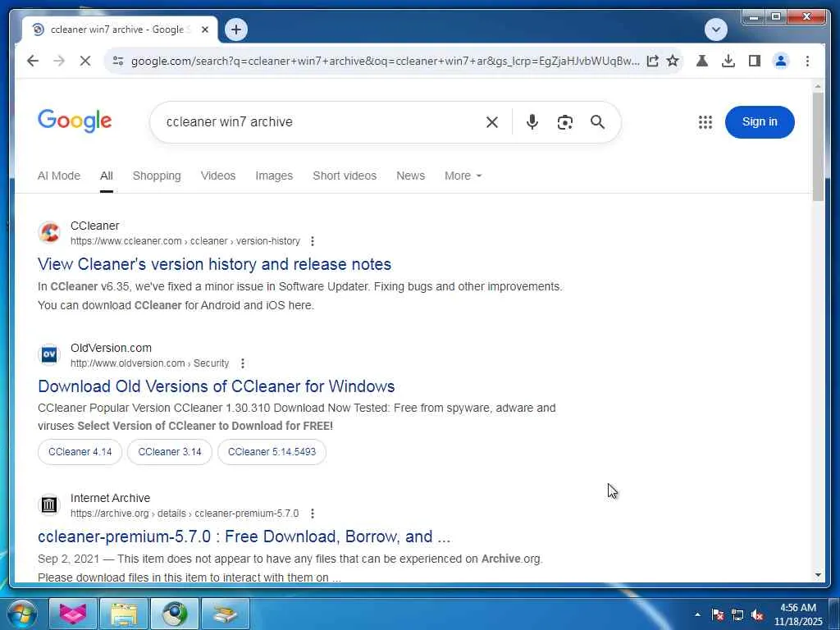The height and width of the screenshot is (630, 840).
Task: Open ccleaner-premium-5.7.0 archive link
Action: pyautogui.click(x=244, y=536)
